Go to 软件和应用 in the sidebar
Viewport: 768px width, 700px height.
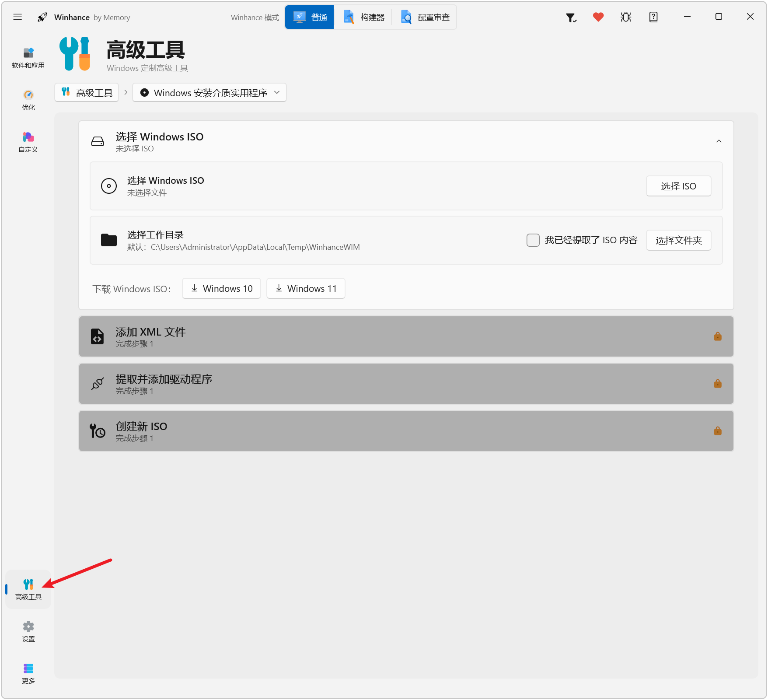point(28,58)
